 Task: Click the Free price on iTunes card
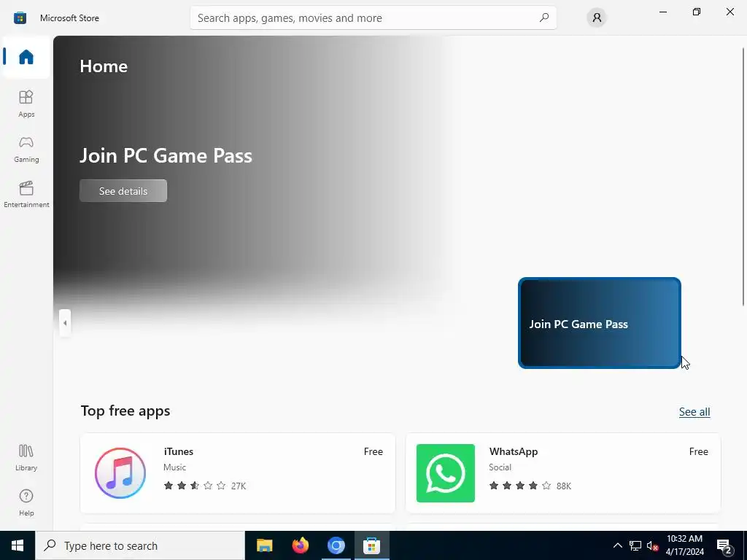(373, 451)
